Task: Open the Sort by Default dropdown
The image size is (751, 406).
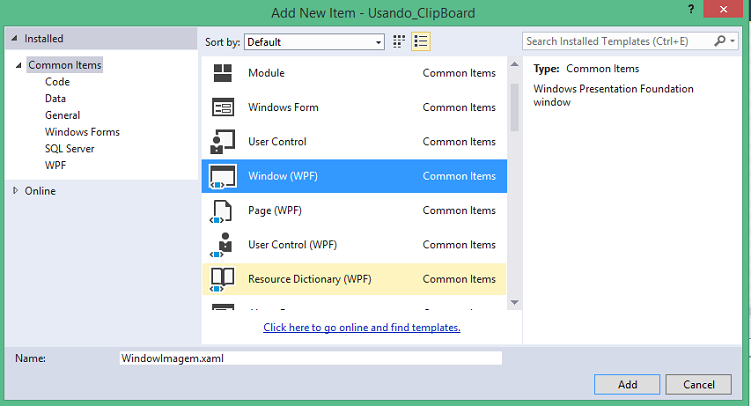Action: [314, 42]
